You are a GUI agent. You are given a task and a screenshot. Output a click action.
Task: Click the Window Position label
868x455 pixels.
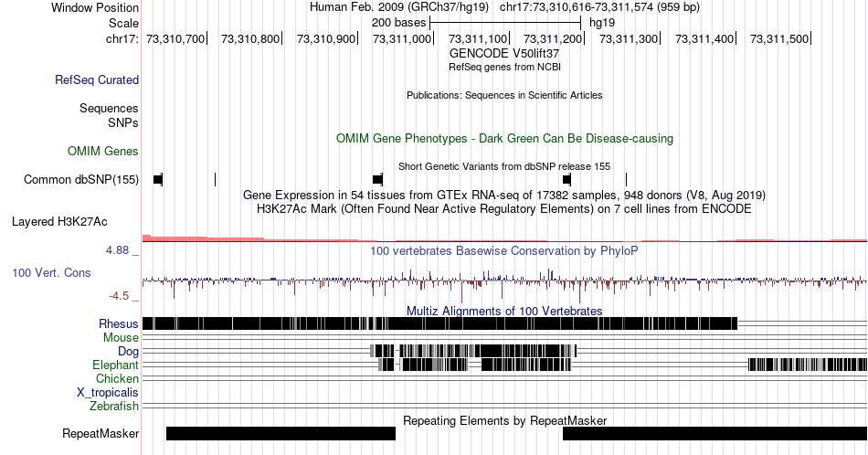[x=95, y=7]
